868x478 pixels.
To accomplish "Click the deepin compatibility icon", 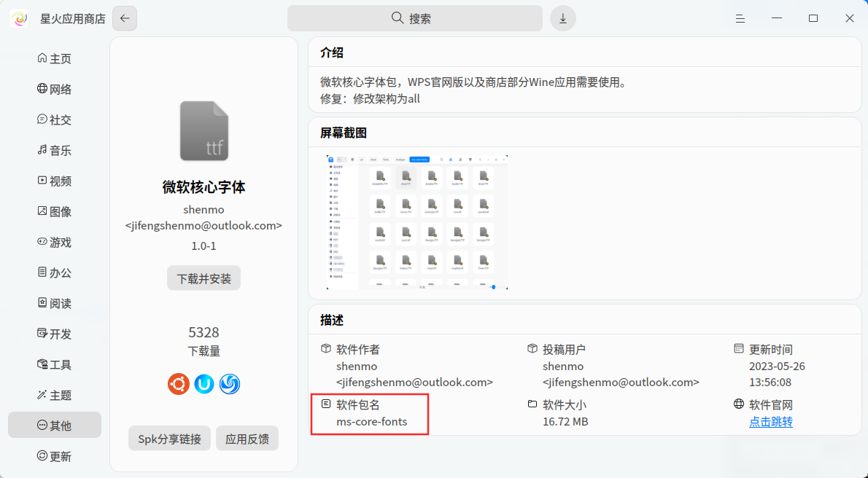I will 229,384.
